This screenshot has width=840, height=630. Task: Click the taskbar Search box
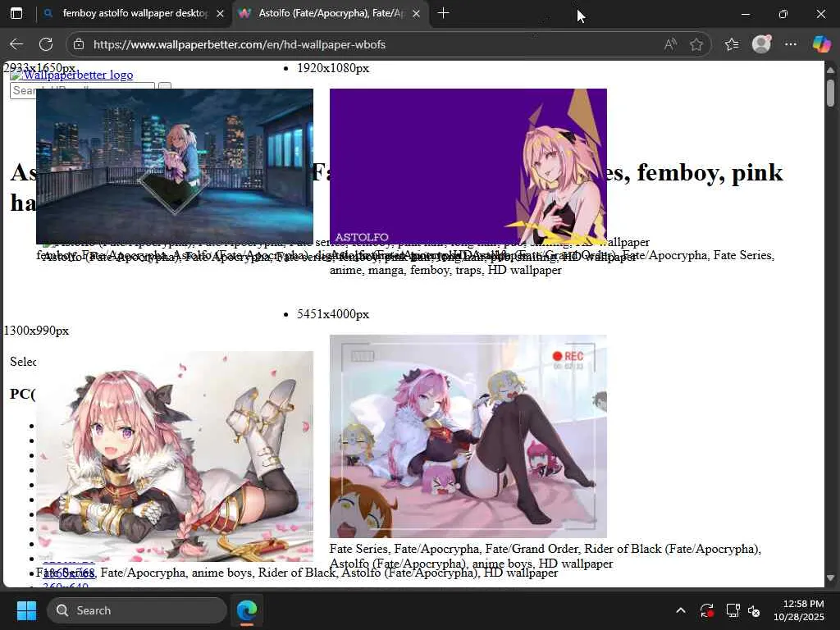click(137, 610)
